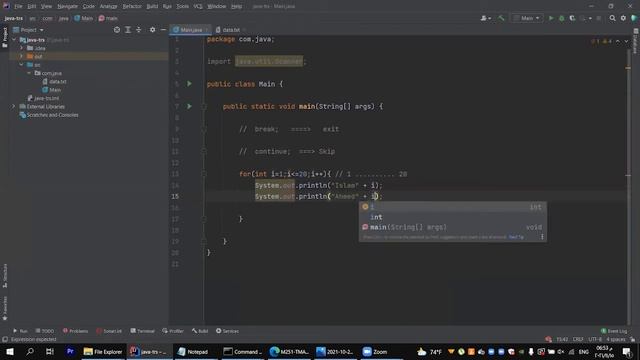Screen dimensions: 640x360
Task: Open Main run configuration dropdown
Action: (527, 18)
